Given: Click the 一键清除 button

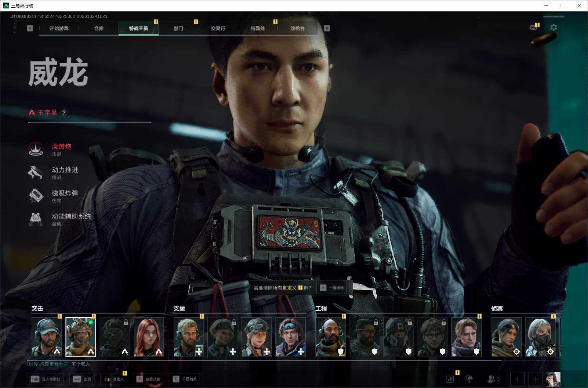Looking at the screenshot, I should click(332, 288).
